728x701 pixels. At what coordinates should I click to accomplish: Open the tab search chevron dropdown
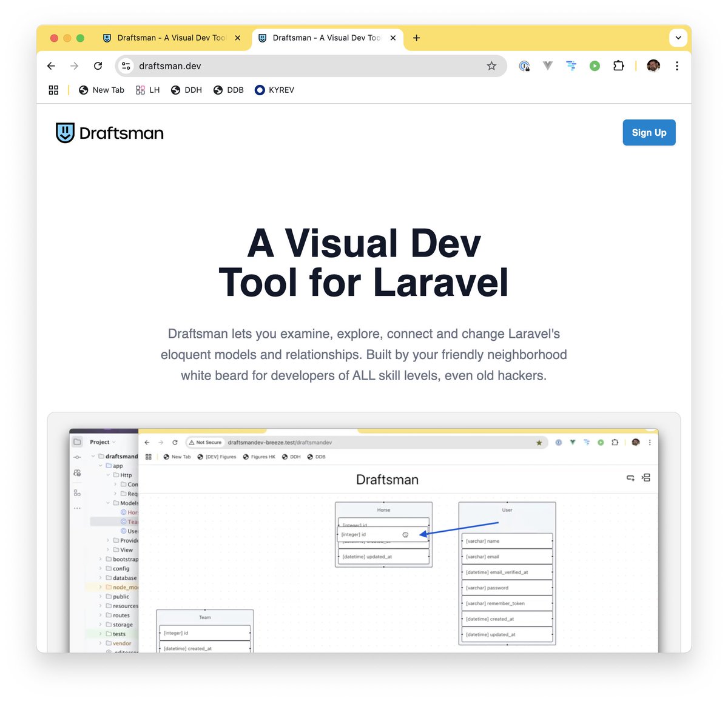(x=678, y=38)
